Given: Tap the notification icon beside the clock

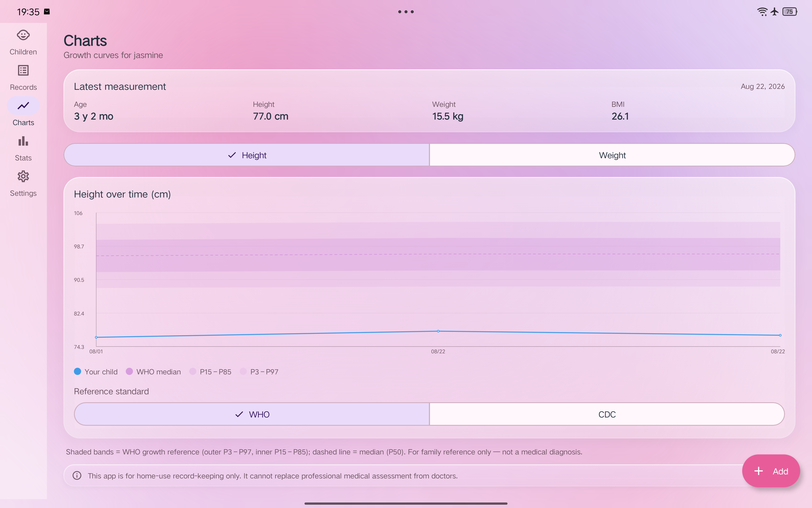Looking at the screenshot, I should [47, 11].
